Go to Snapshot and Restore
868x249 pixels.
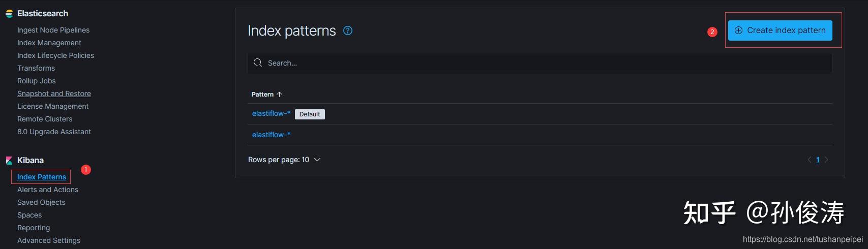(54, 94)
